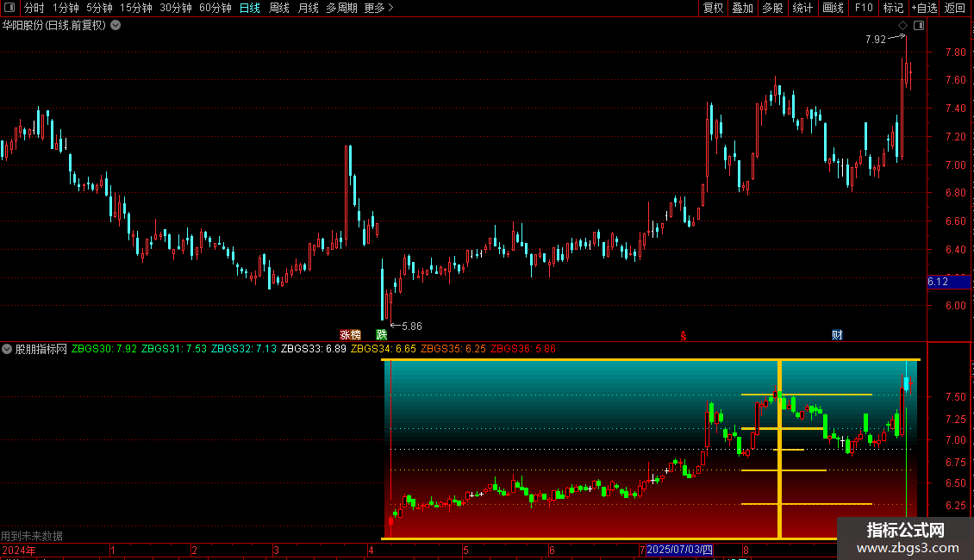The height and width of the screenshot is (560, 974).
Task: Click the 2025/07/03/四 date label
Action: click(x=679, y=550)
